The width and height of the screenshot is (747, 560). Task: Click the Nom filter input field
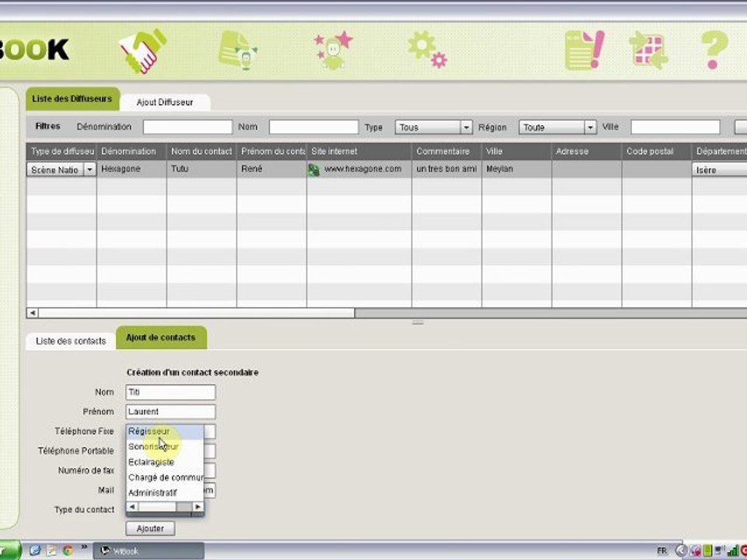pyautogui.click(x=314, y=127)
